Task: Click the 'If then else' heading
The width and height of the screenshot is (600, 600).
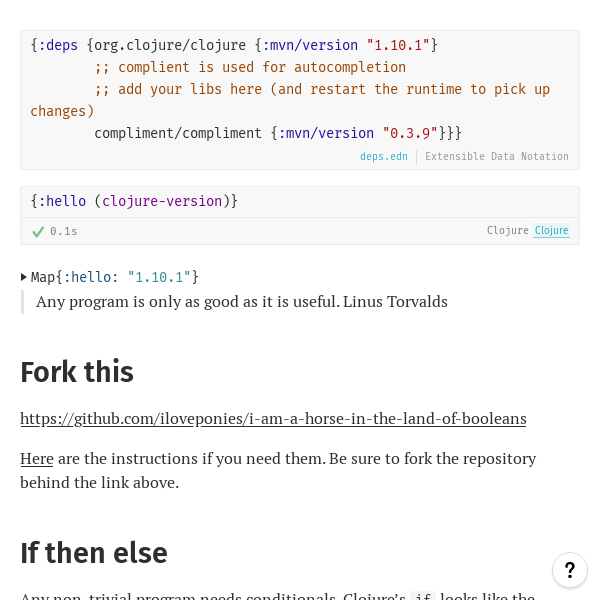Action: pyautogui.click(x=94, y=552)
